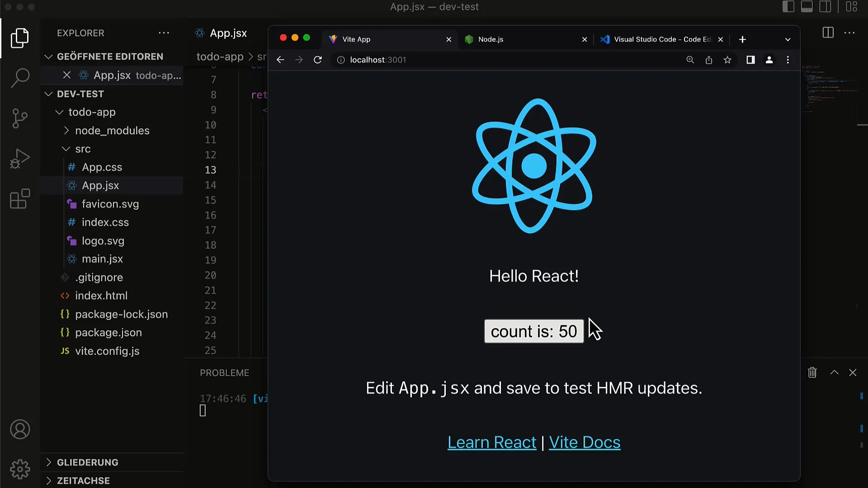
Task: Click the count is: 50 button
Action: (x=534, y=331)
